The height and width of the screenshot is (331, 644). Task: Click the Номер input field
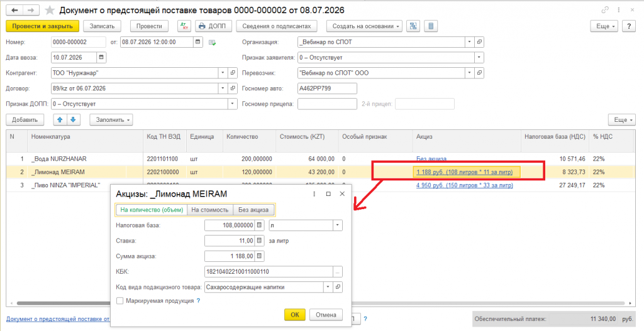[79, 42]
